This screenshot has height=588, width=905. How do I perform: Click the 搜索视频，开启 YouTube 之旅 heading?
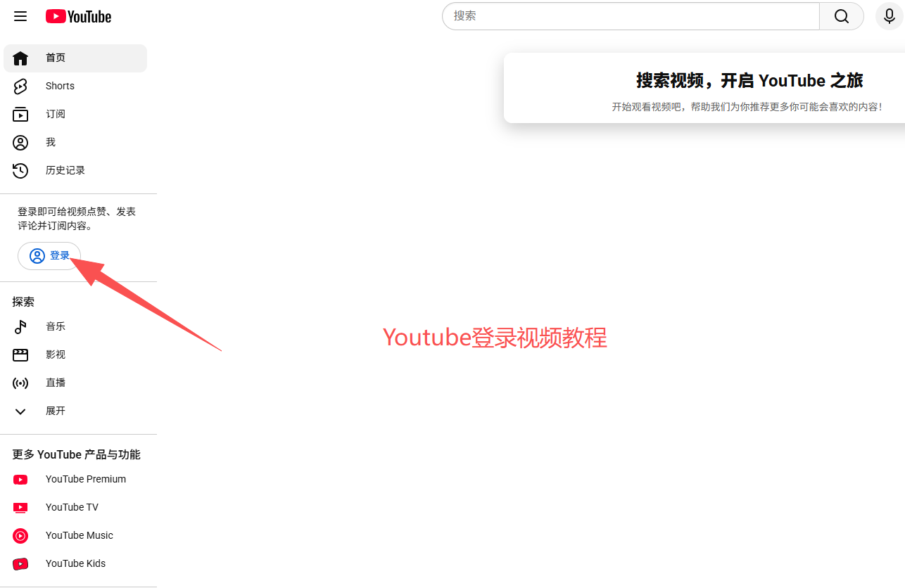coord(749,80)
